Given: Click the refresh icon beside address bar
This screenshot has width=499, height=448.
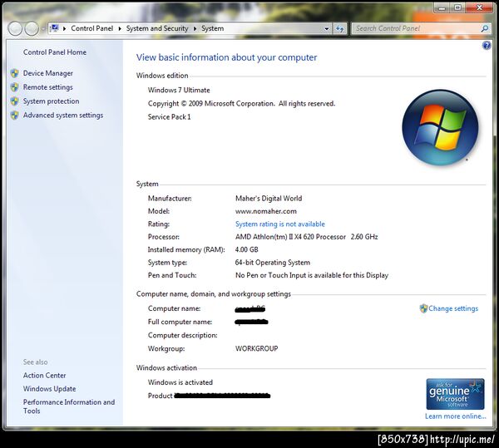Looking at the screenshot, I should coord(340,28).
